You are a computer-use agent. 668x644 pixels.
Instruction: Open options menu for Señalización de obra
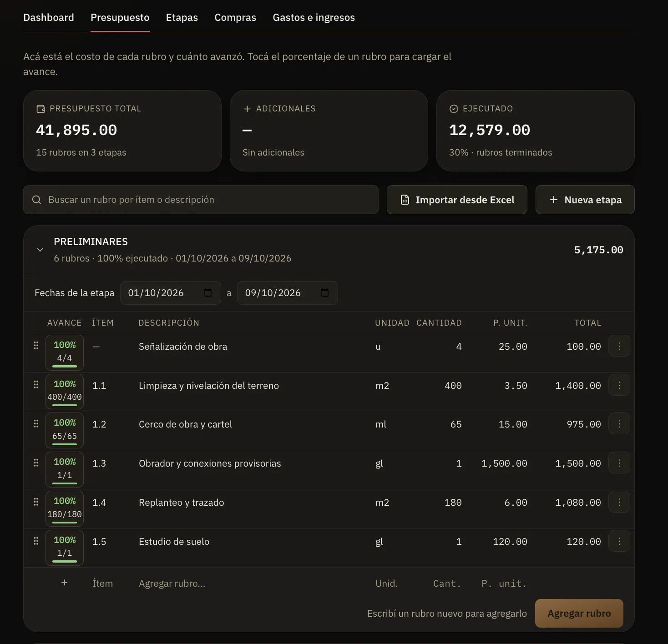coord(619,346)
